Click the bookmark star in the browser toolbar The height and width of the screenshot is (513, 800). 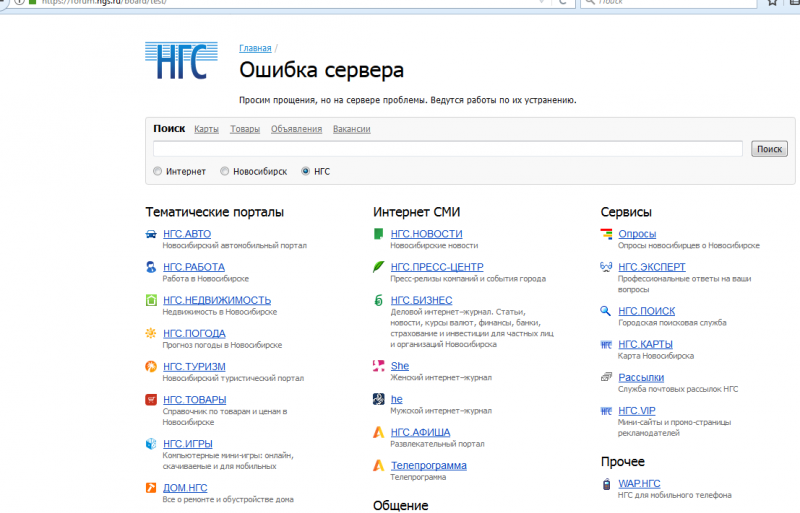[772, 2]
